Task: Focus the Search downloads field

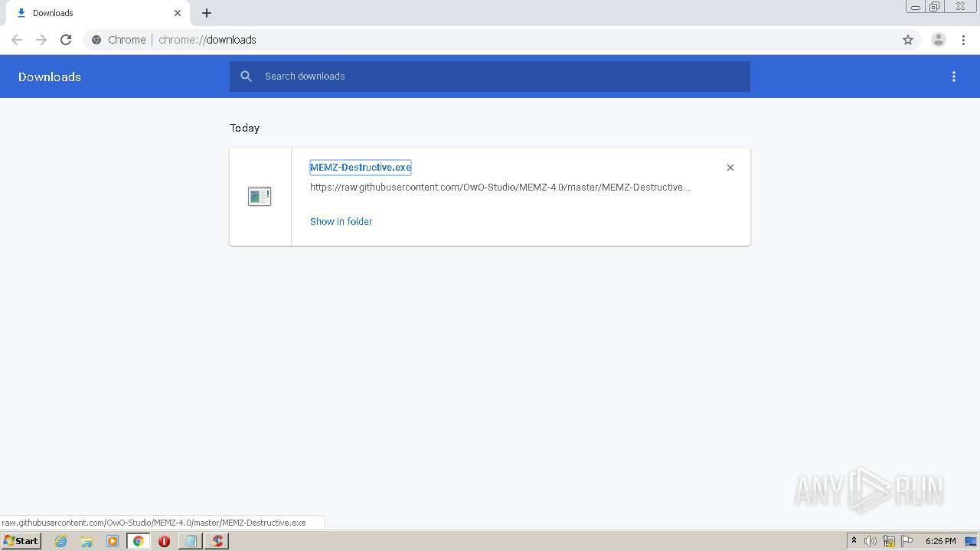Action: tap(490, 77)
